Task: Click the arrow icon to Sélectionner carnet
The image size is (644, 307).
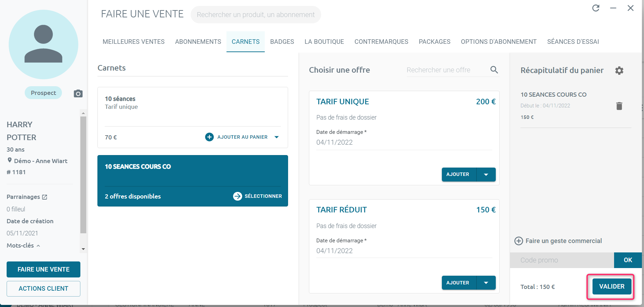Action: pyautogui.click(x=238, y=196)
